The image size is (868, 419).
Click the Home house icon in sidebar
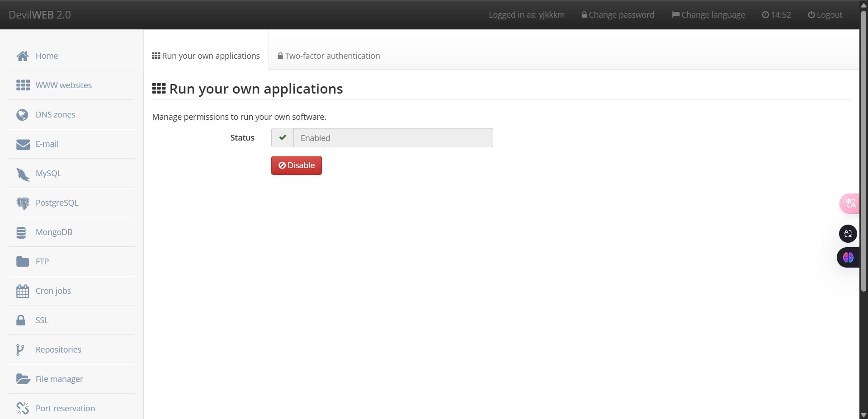[x=23, y=56]
